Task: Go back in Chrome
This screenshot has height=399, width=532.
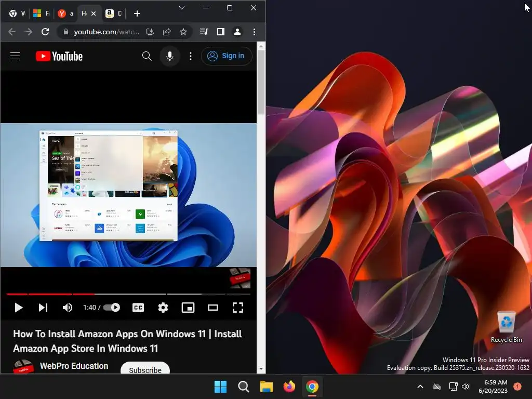Action: pyautogui.click(x=12, y=32)
